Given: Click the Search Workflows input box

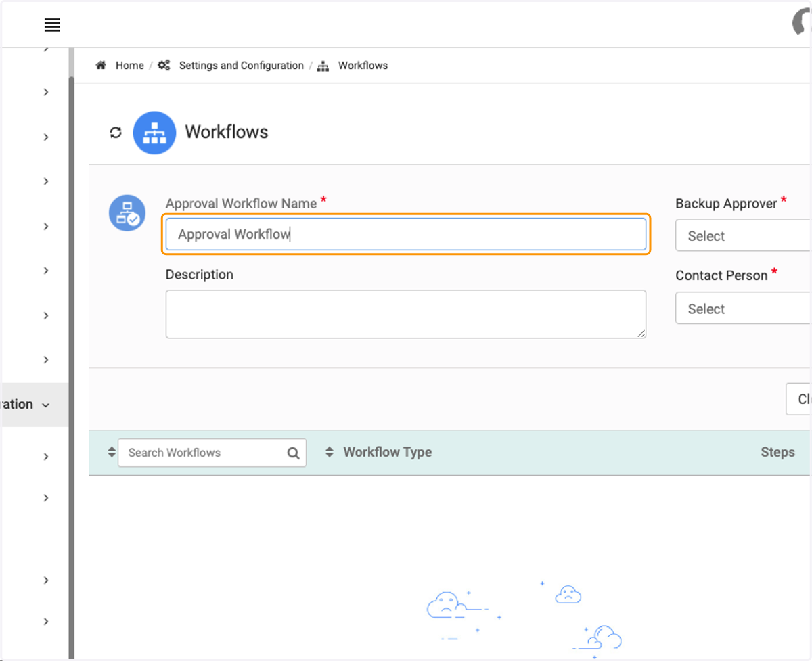Looking at the screenshot, I should (x=212, y=453).
